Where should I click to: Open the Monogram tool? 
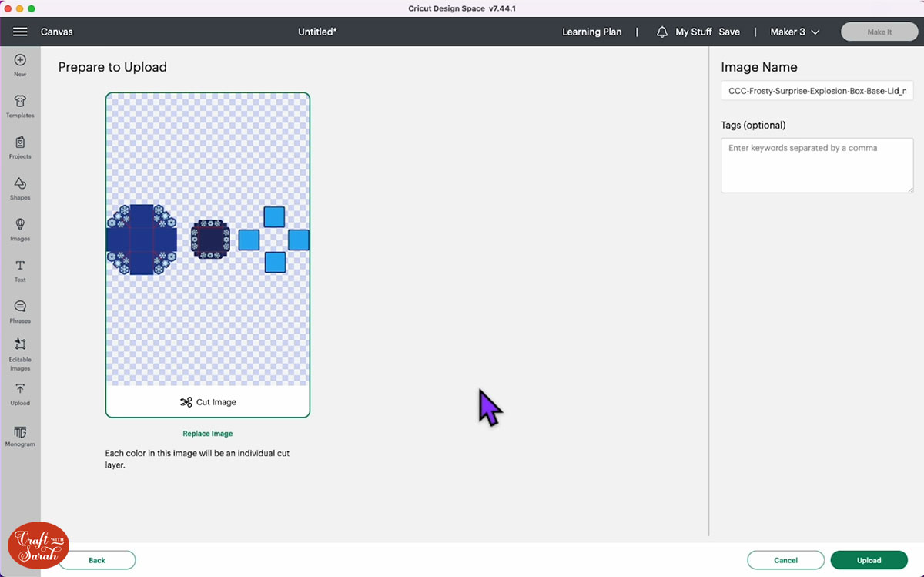[x=20, y=435]
